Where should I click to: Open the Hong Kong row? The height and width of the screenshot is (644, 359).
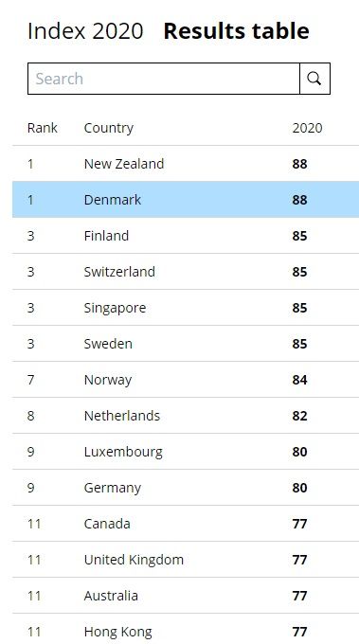coord(186,629)
